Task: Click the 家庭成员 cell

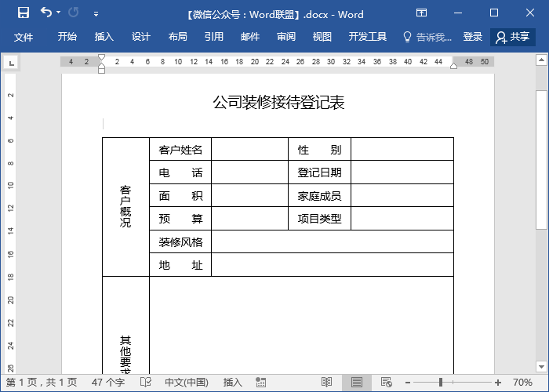Action: [319, 195]
